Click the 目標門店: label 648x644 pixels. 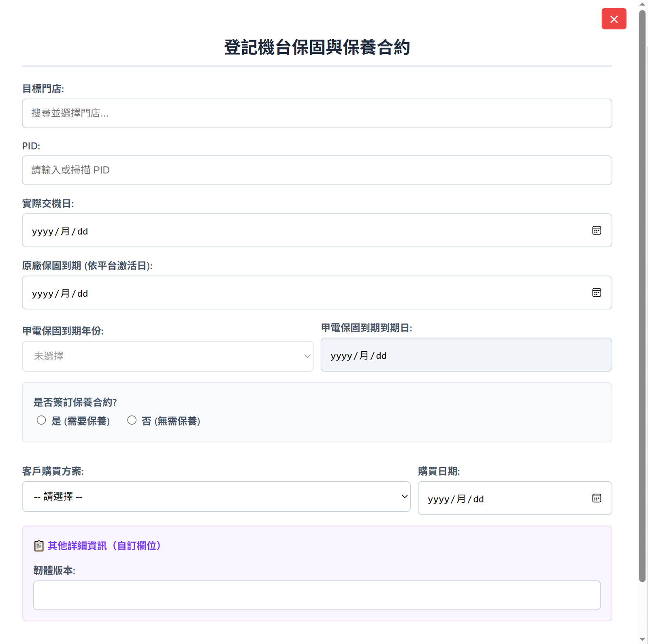point(43,89)
